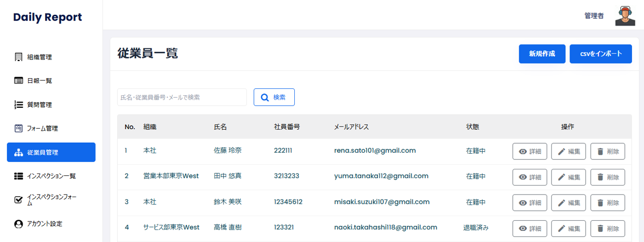Delete the 佐藤 玲奈 row
The image size is (644, 242).
click(x=607, y=151)
